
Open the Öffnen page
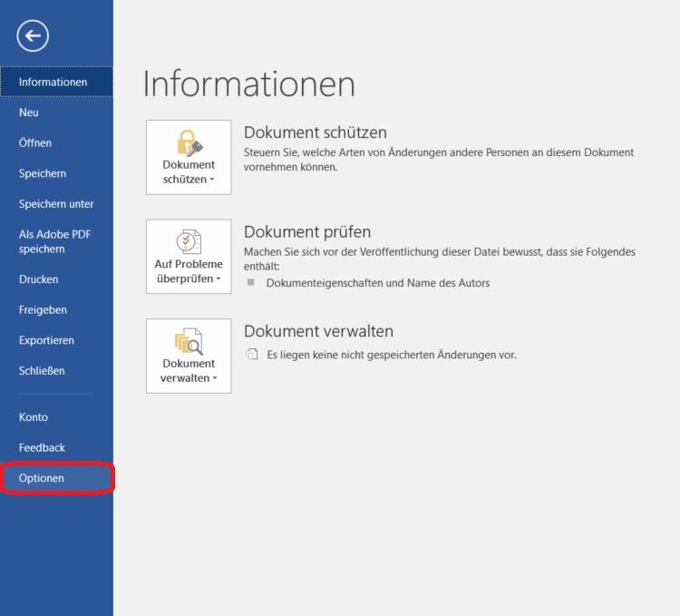[35, 142]
